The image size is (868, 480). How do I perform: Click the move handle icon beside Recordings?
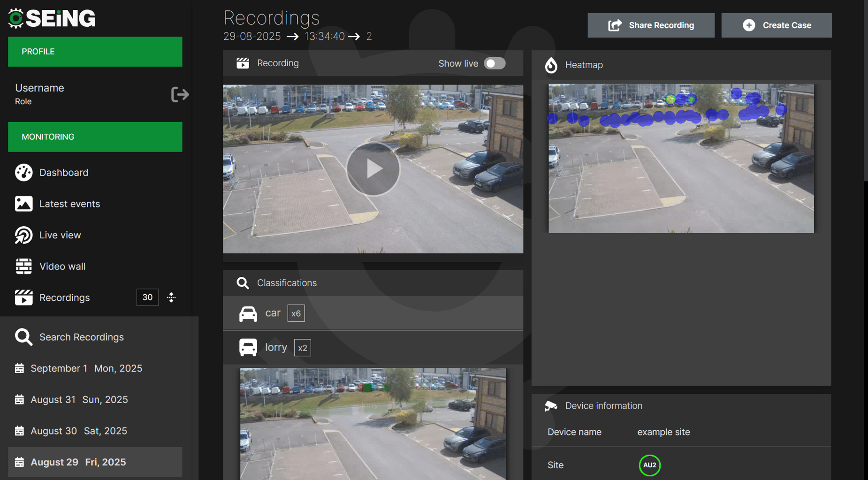[171, 297]
